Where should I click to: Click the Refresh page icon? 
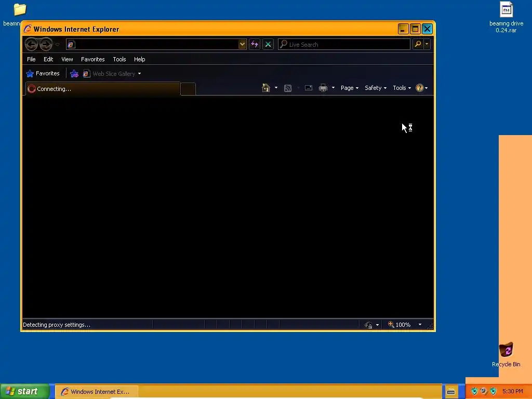(x=255, y=44)
